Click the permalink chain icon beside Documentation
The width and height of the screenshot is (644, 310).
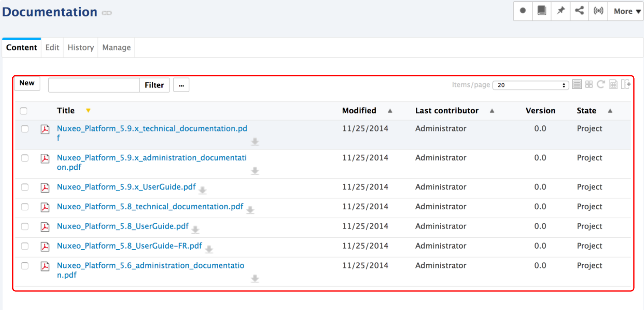pos(107,13)
